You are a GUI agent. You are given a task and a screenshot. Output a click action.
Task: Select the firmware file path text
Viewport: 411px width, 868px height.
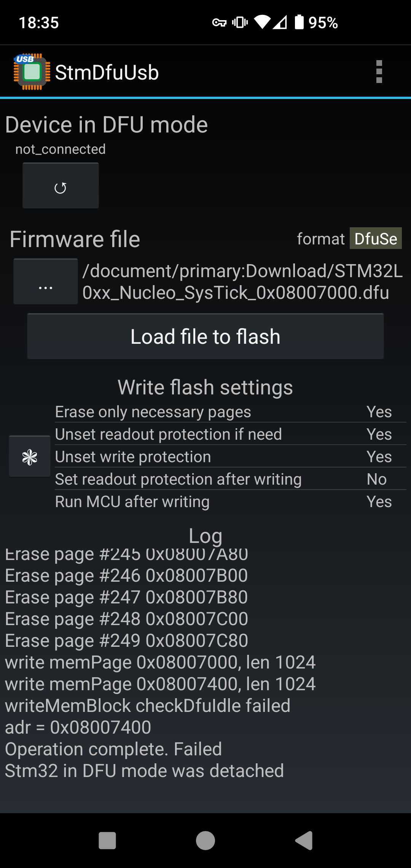coord(242,282)
